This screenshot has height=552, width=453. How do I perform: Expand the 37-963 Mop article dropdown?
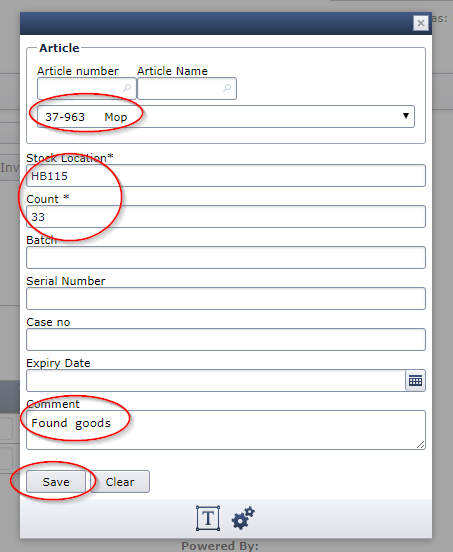[226, 117]
